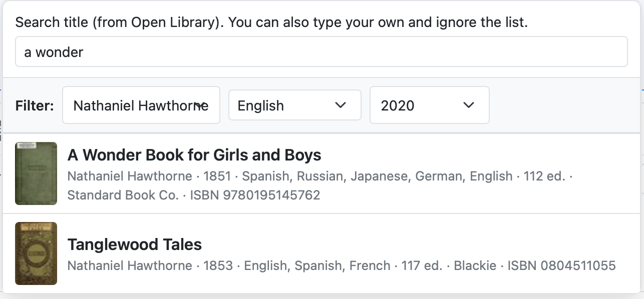Select the "A Wonder Book for Girls and Boys" title
This screenshot has height=299, width=644.
tap(194, 155)
